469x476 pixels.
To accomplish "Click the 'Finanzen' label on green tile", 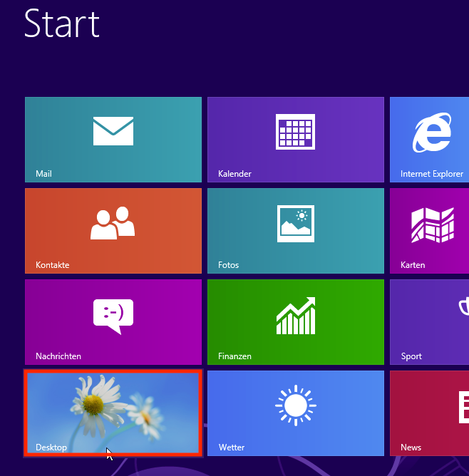I will pyautogui.click(x=234, y=356).
